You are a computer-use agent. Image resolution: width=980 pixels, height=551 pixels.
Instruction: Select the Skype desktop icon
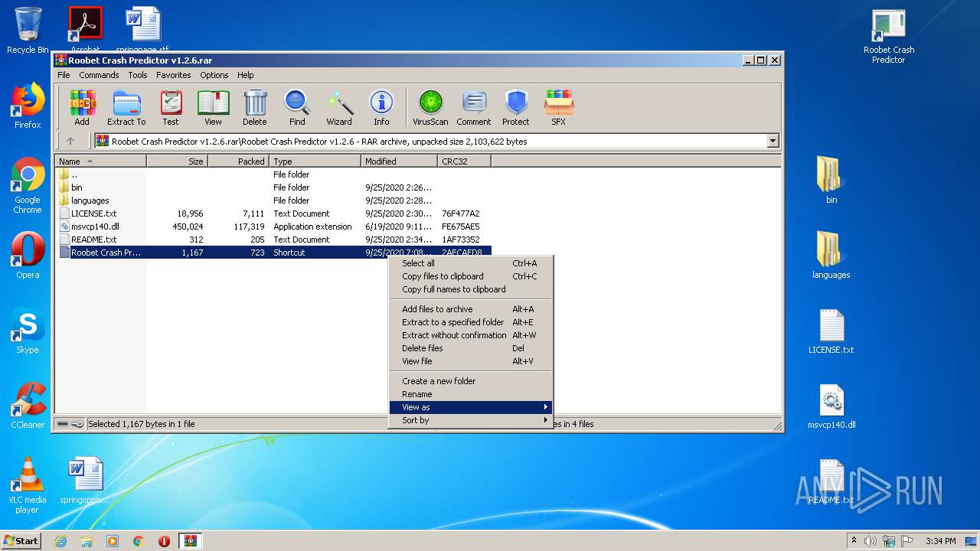[28, 331]
